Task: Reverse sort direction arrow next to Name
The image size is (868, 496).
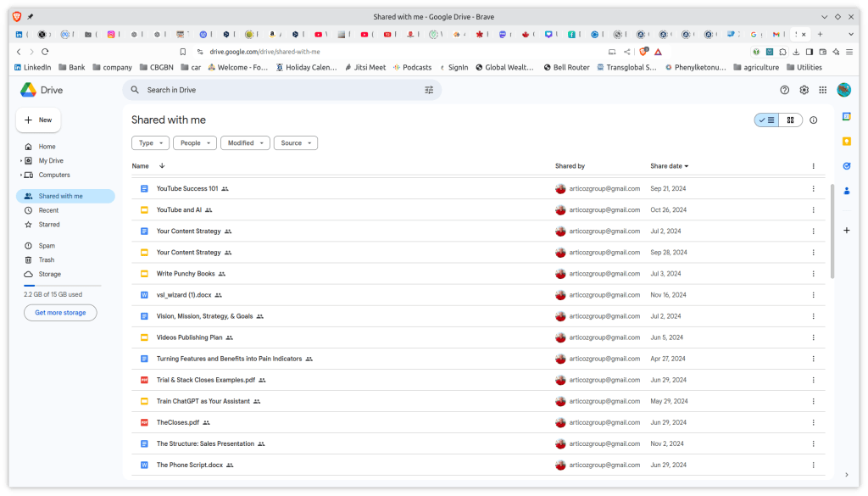Action: tap(162, 166)
